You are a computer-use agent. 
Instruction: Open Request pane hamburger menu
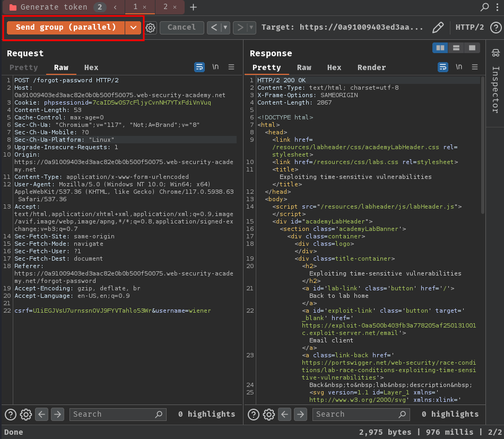(231, 67)
